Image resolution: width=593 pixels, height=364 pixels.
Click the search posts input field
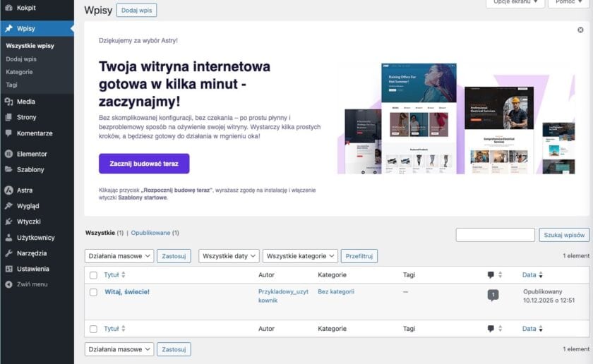click(495, 235)
